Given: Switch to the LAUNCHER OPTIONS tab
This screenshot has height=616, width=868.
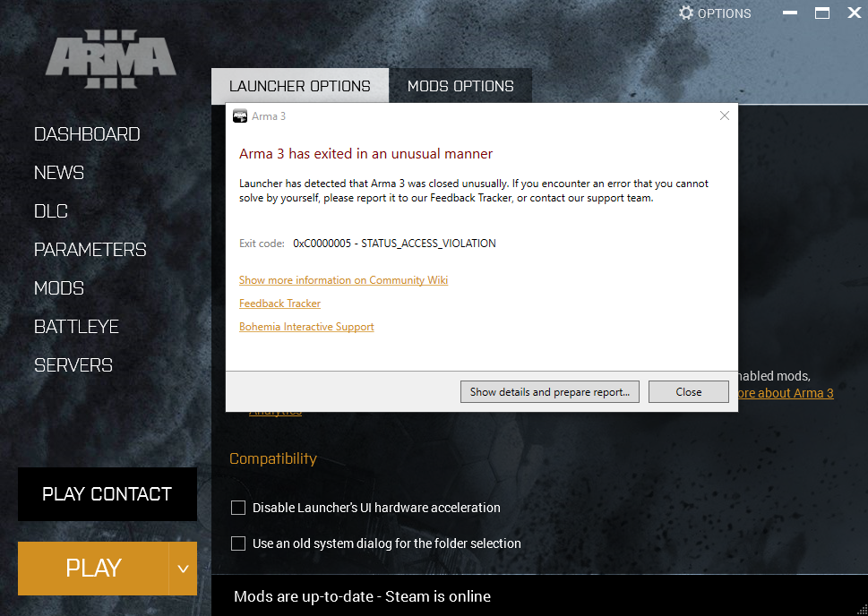Looking at the screenshot, I should [x=300, y=86].
